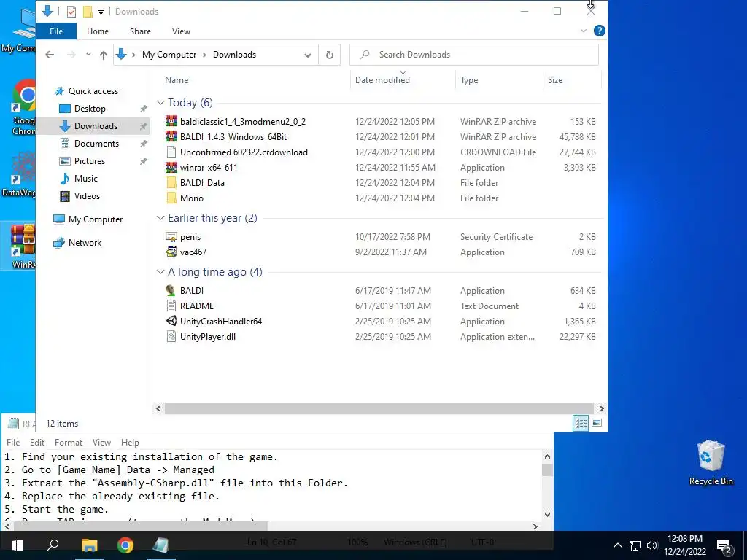Viewport: 747px width, 560px height.
Task: Select Documents in navigation pane
Action: click(96, 144)
